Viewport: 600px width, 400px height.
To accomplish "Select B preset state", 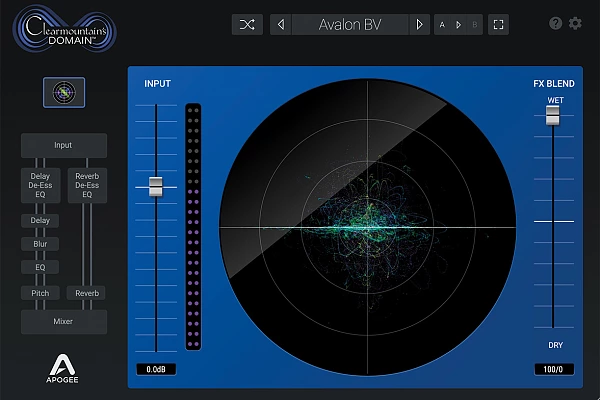I will click(x=474, y=25).
